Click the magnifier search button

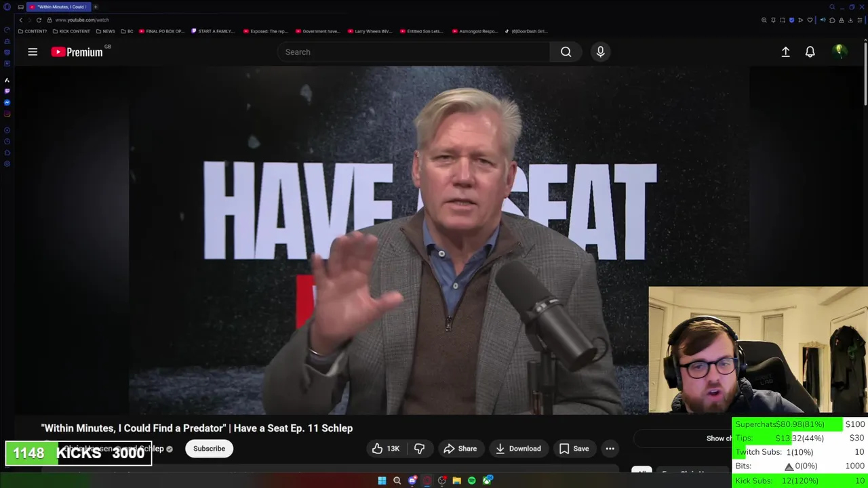tap(566, 52)
